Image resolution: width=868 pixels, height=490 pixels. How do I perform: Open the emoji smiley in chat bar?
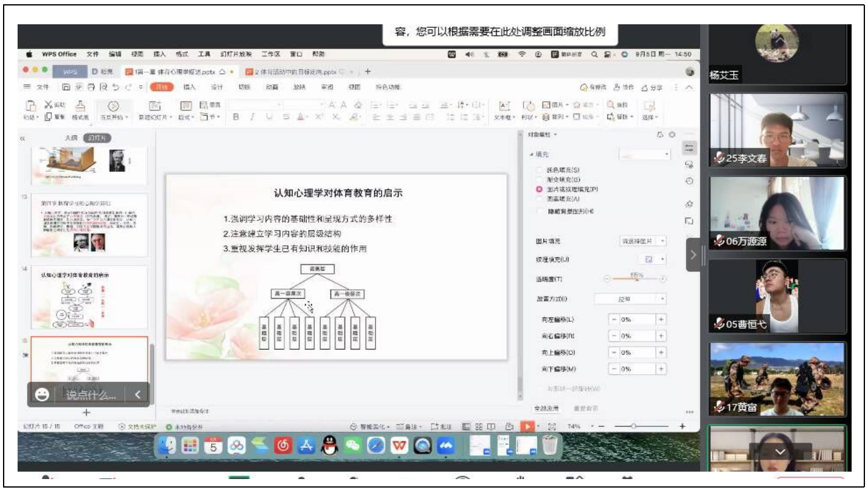[42, 395]
